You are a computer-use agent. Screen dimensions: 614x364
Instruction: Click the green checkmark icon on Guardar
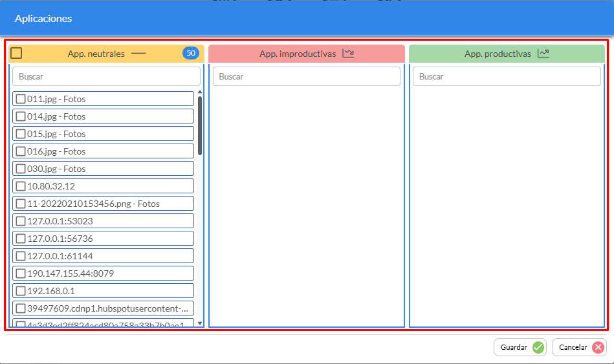pos(538,347)
